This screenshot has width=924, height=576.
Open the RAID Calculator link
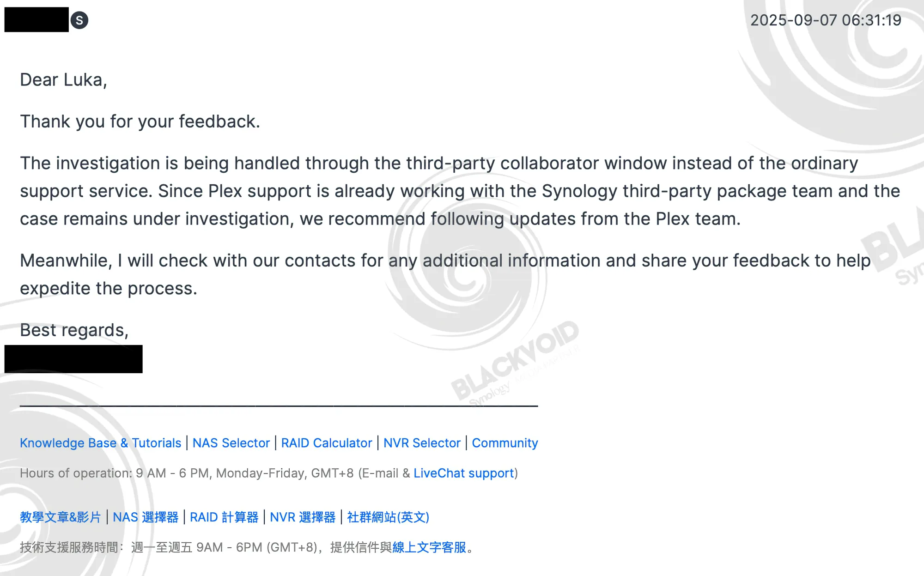tap(327, 443)
